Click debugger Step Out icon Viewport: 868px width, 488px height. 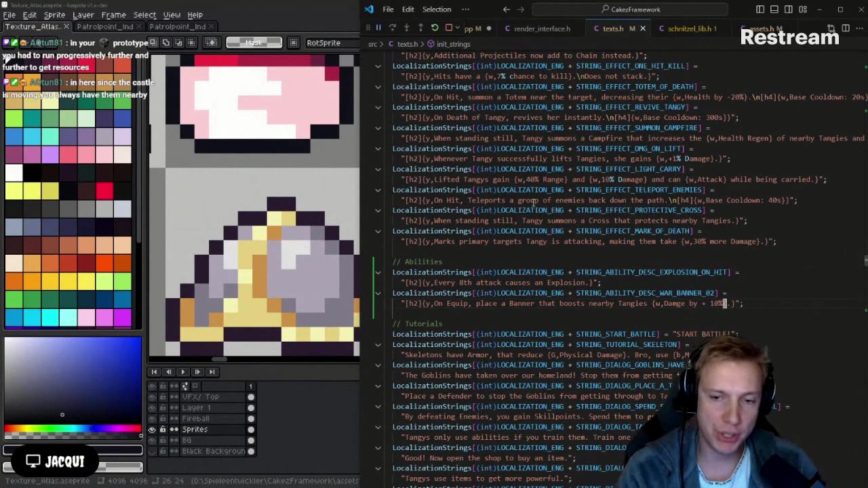pos(420,28)
